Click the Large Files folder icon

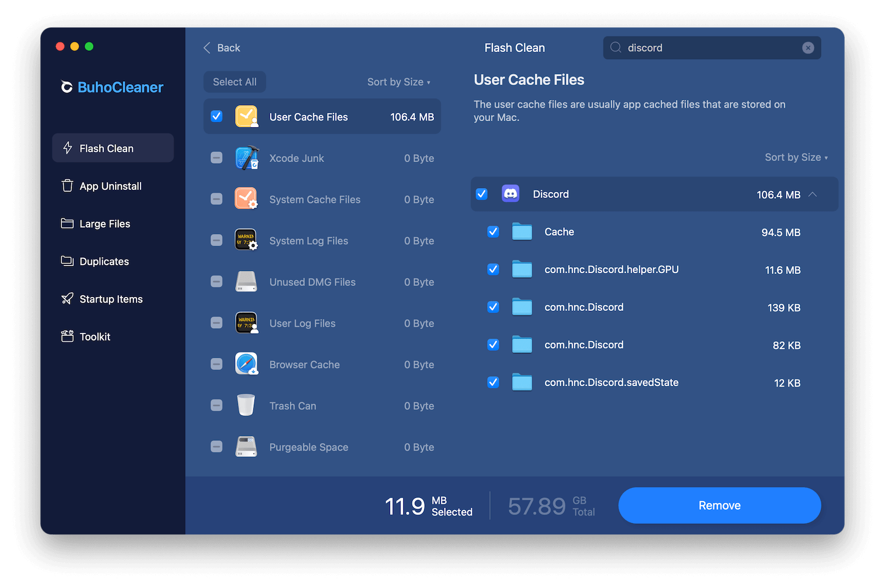(67, 223)
